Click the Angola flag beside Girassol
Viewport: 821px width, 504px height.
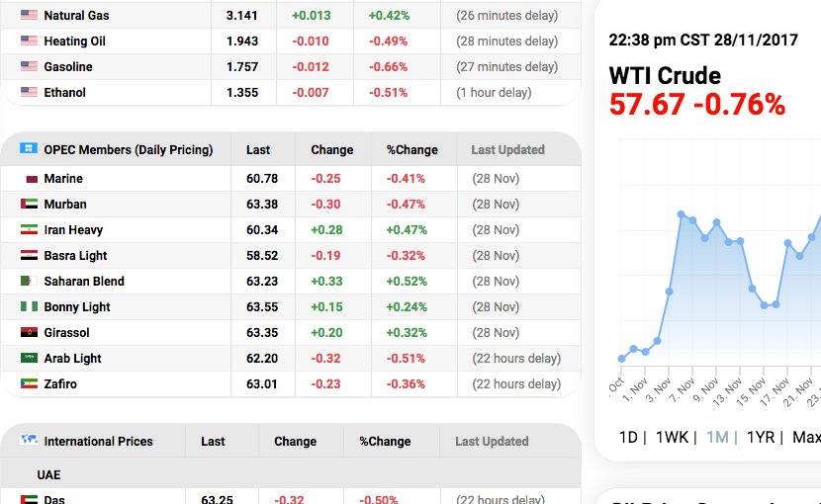[x=29, y=332]
